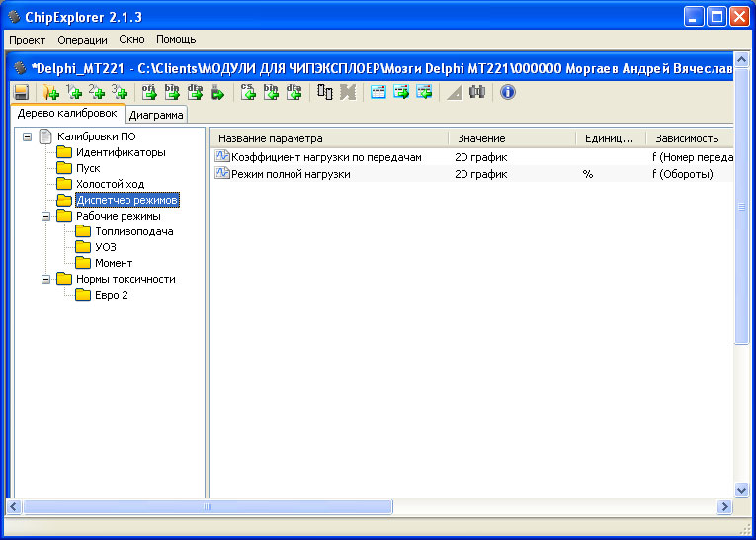
Task: Collapse the Рабочие режимы tree branch
Action: 46,216
